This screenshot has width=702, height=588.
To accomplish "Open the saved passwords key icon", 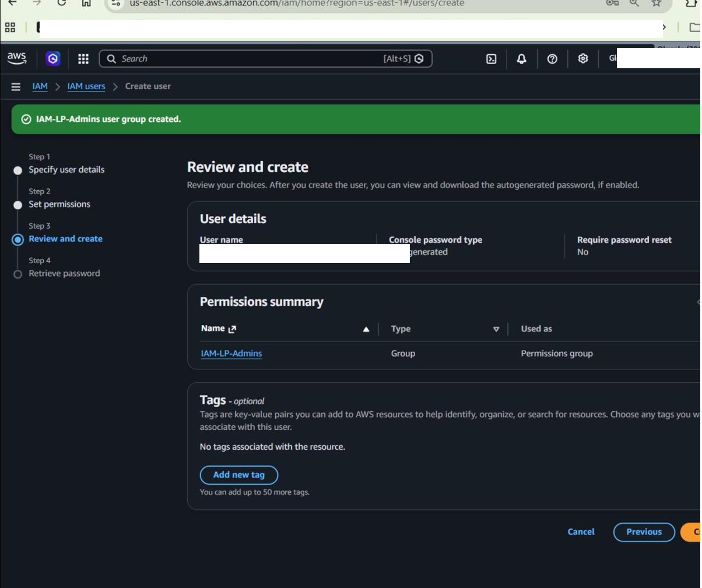I will pos(612,3).
